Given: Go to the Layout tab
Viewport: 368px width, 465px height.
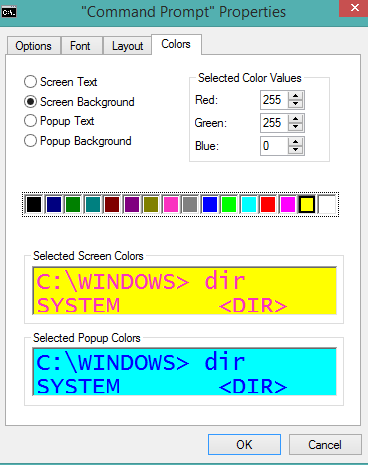Looking at the screenshot, I should [x=127, y=46].
